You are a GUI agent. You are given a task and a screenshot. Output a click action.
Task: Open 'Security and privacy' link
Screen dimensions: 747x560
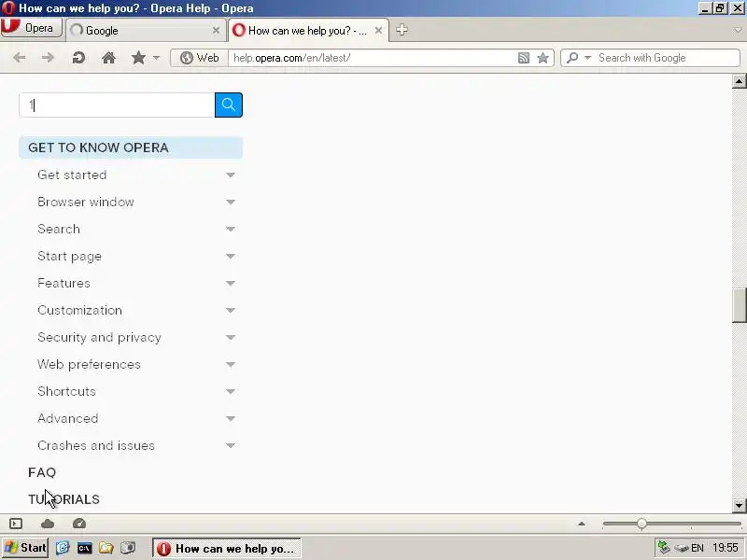click(x=99, y=337)
